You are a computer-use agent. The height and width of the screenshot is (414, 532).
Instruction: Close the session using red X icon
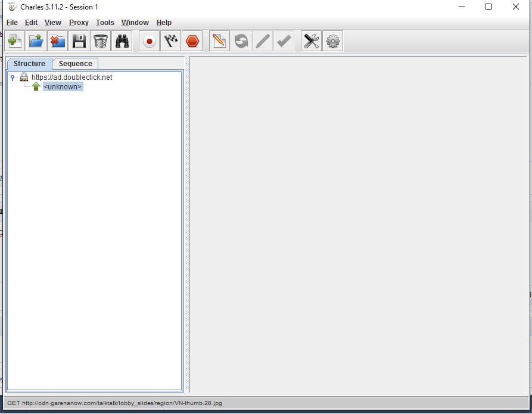[58, 41]
